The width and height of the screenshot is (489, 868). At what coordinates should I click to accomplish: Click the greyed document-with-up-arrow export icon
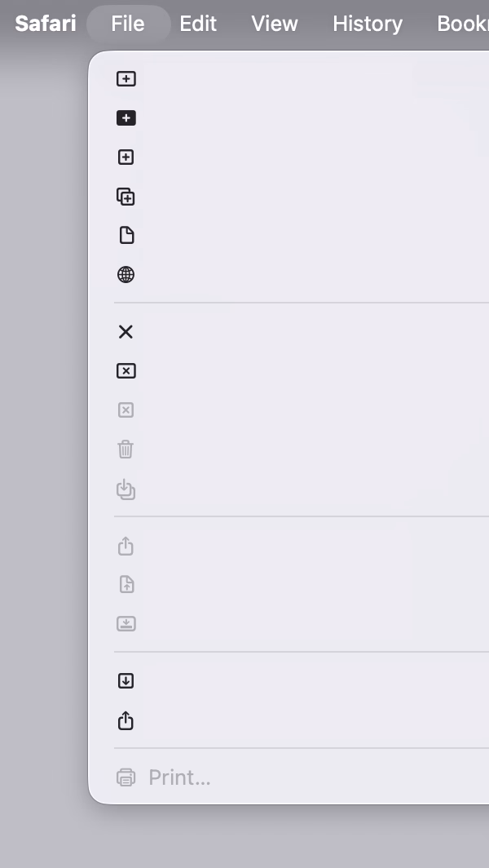(x=126, y=585)
